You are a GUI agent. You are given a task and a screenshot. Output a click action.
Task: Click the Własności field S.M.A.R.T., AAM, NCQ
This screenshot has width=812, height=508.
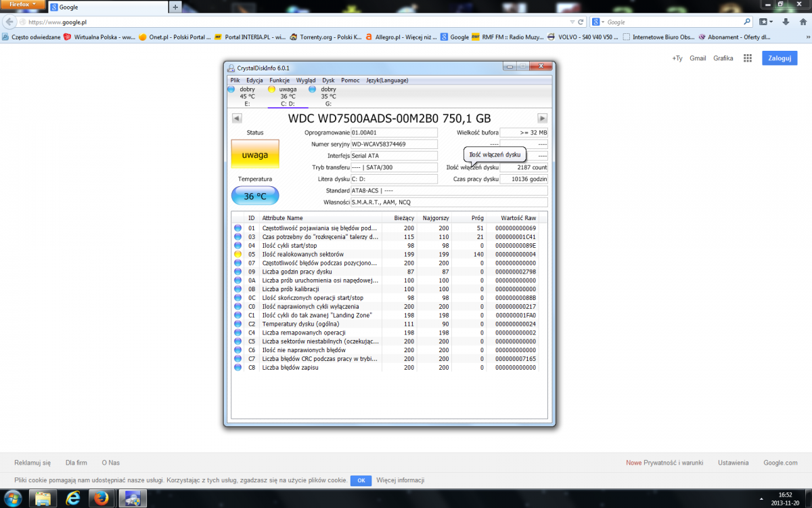pyautogui.click(x=449, y=203)
